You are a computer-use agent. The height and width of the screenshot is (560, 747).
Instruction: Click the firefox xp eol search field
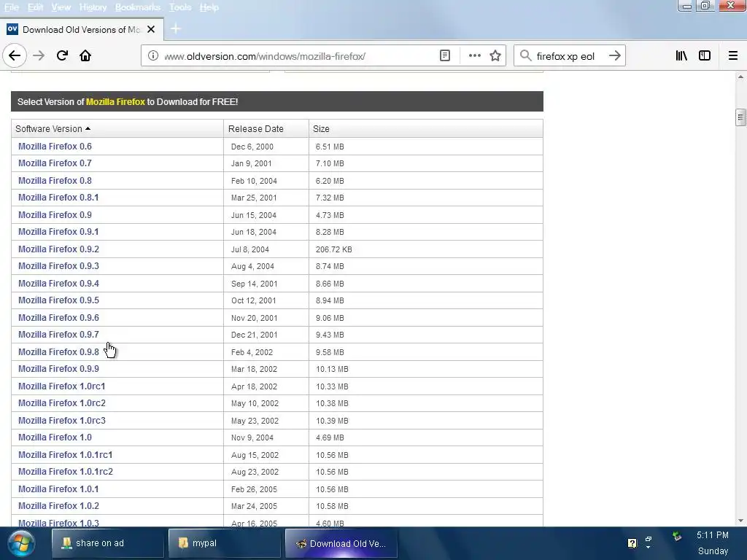tap(569, 56)
